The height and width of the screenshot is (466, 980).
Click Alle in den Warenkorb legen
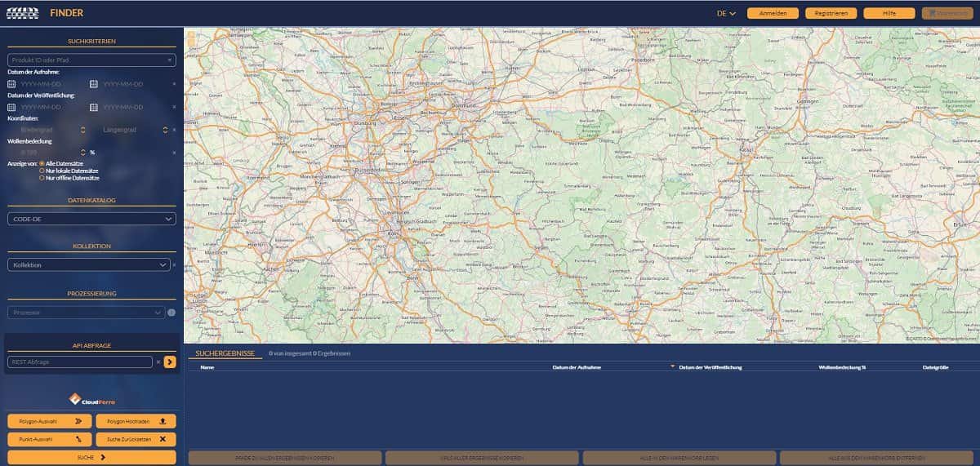pyautogui.click(x=679, y=458)
